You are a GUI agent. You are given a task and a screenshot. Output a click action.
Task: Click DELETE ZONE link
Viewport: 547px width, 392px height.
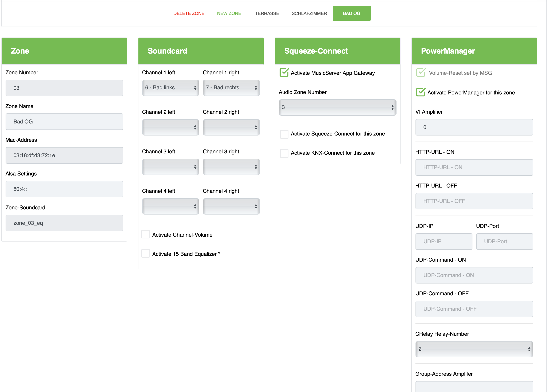pos(189,13)
